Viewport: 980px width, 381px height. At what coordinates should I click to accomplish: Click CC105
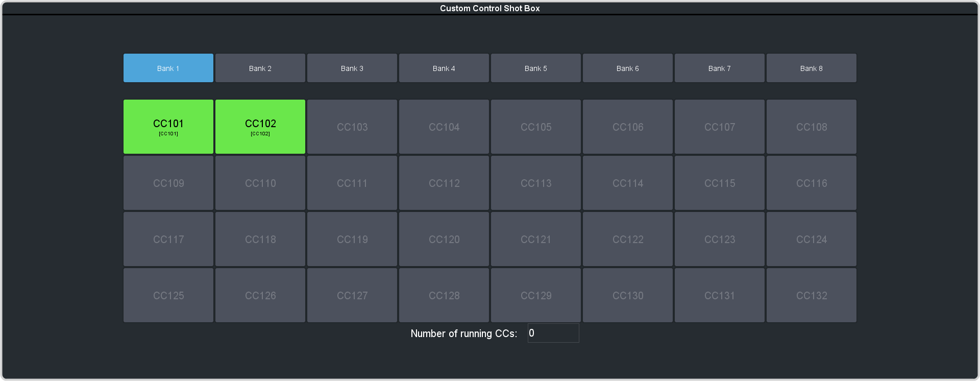tap(536, 127)
